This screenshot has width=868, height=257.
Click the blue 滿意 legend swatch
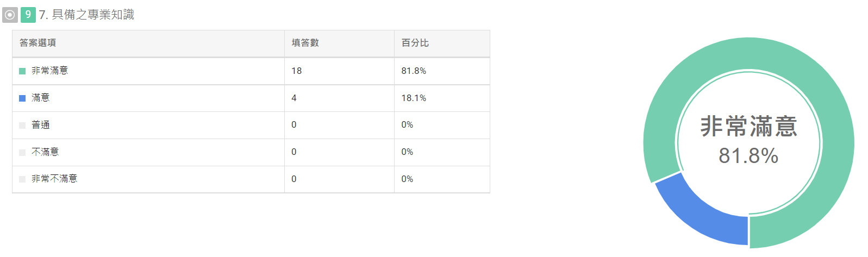tap(22, 98)
